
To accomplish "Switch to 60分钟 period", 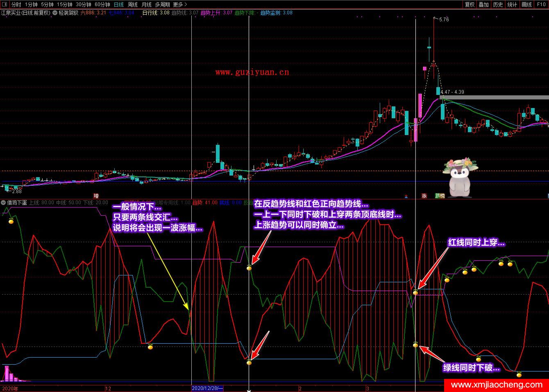I will pos(102,5).
